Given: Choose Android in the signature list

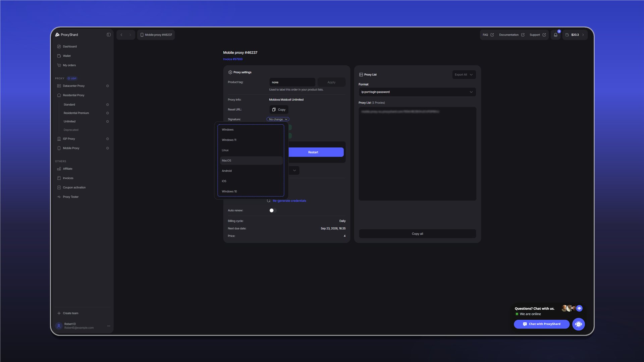Looking at the screenshot, I should pos(251,171).
